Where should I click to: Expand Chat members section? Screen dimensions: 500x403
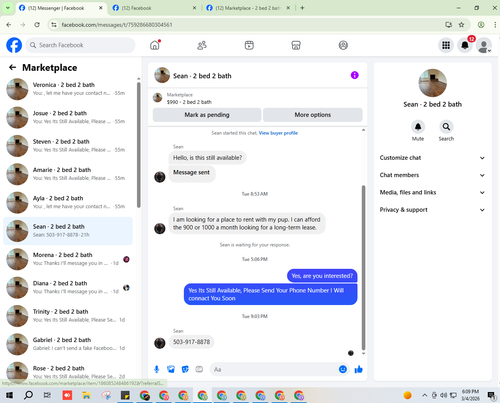[x=432, y=175]
